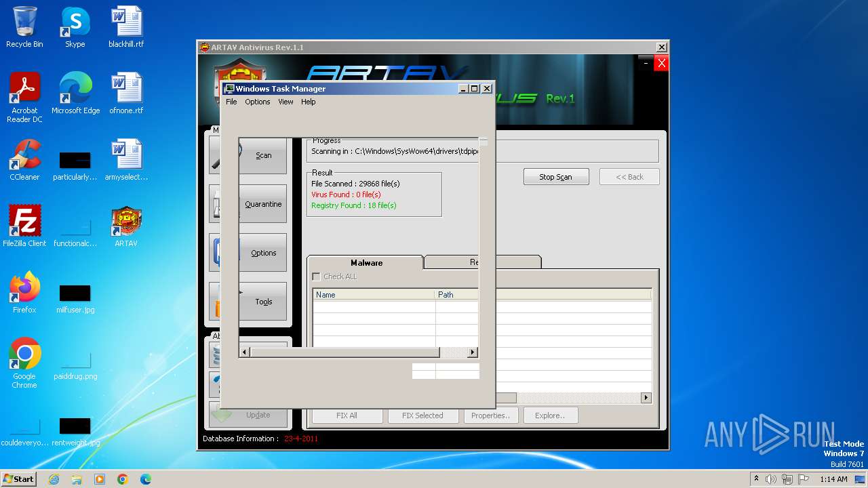Click the << Back button

click(629, 177)
